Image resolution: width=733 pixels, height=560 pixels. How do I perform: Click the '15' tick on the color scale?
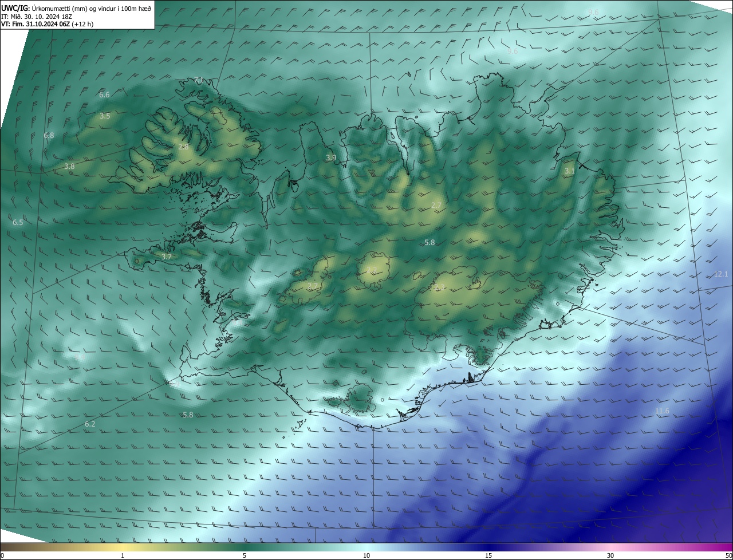[488, 556]
